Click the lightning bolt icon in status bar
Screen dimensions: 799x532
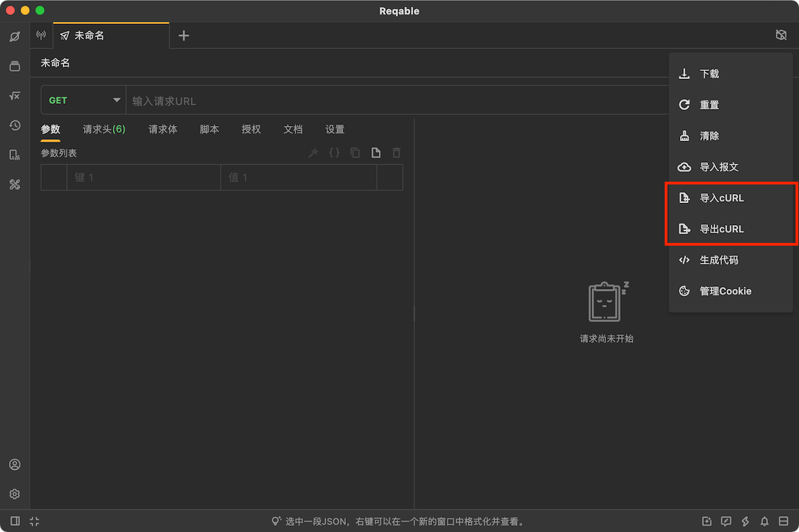pos(745,521)
